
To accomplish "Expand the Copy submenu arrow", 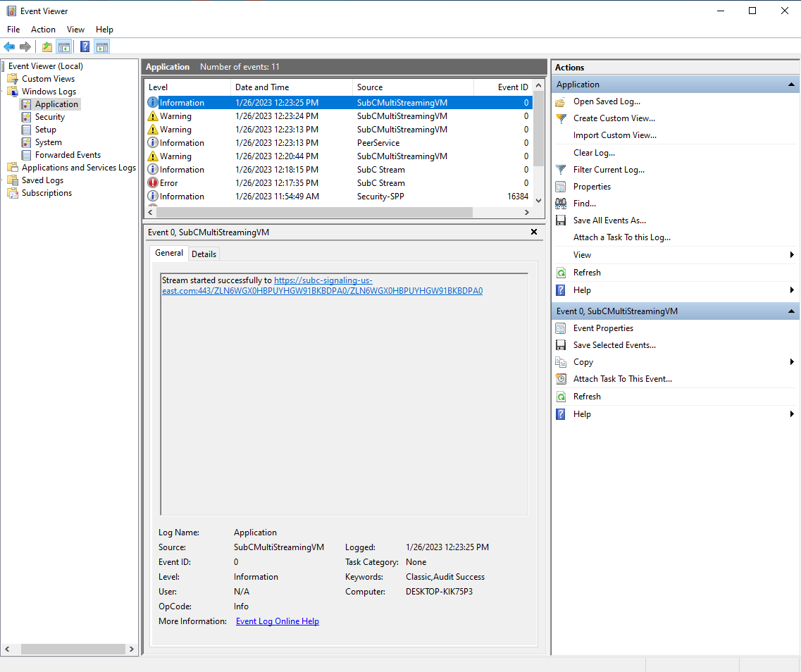I will click(792, 362).
